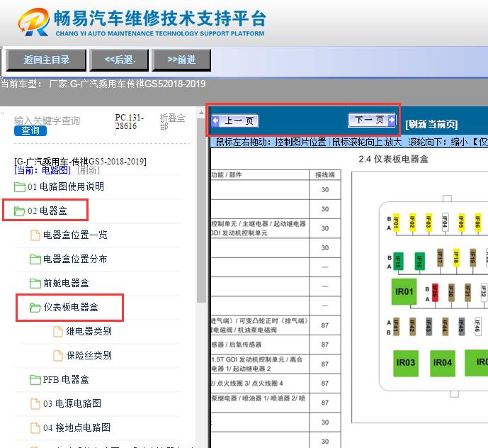This screenshot has width=488, height=448.
Task: Go to next page with 下一页
Action: point(373,120)
